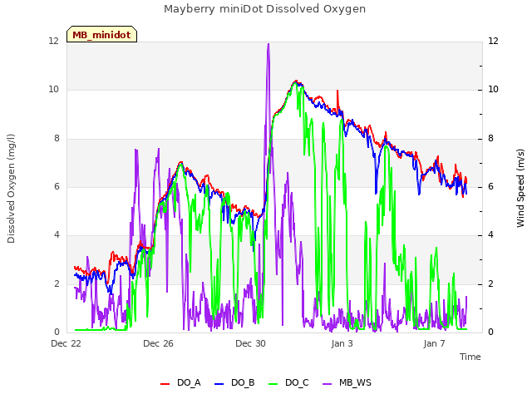Click the left axis value 0
The width and height of the screenshot is (532, 399).
click(57, 332)
